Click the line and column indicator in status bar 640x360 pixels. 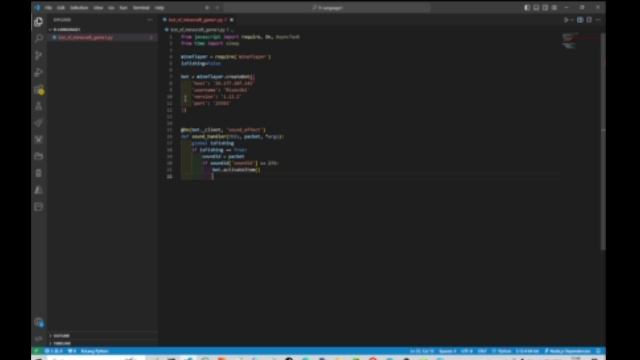coord(422,351)
